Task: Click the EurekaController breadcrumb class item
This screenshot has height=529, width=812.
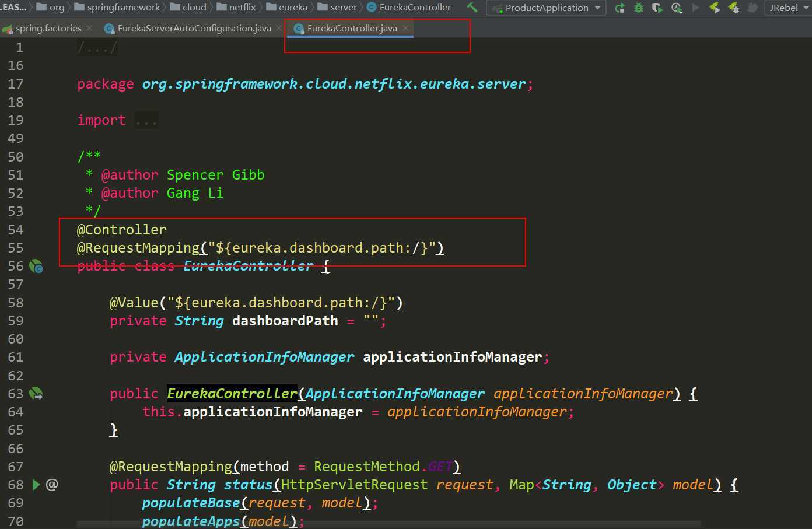Action: coord(409,8)
